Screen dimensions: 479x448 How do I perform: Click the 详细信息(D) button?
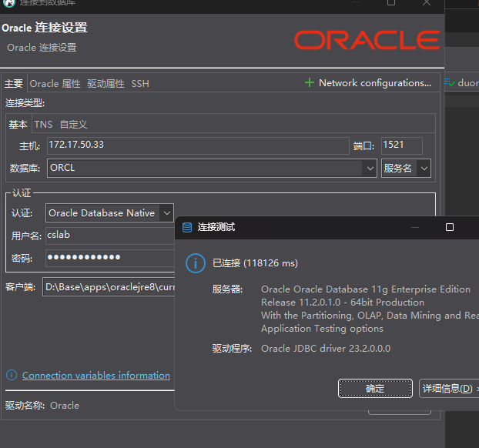coord(449,389)
